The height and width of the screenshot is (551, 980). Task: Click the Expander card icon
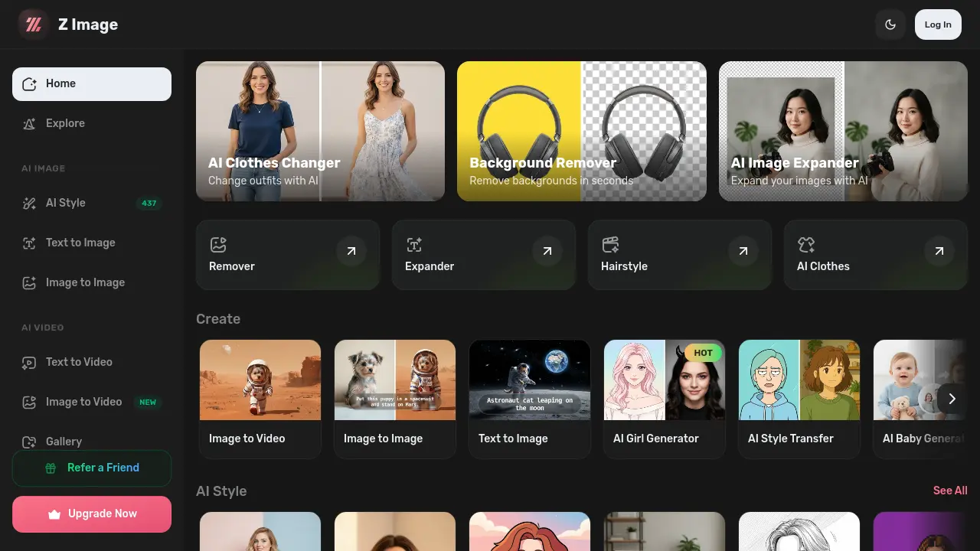tap(414, 245)
